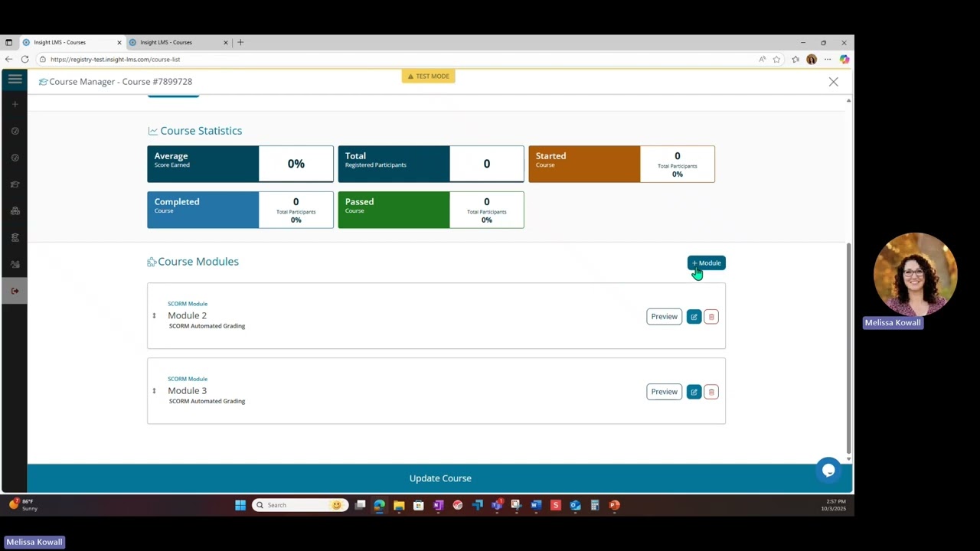Click the Average Score Earned stat card

tap(240, 164)
